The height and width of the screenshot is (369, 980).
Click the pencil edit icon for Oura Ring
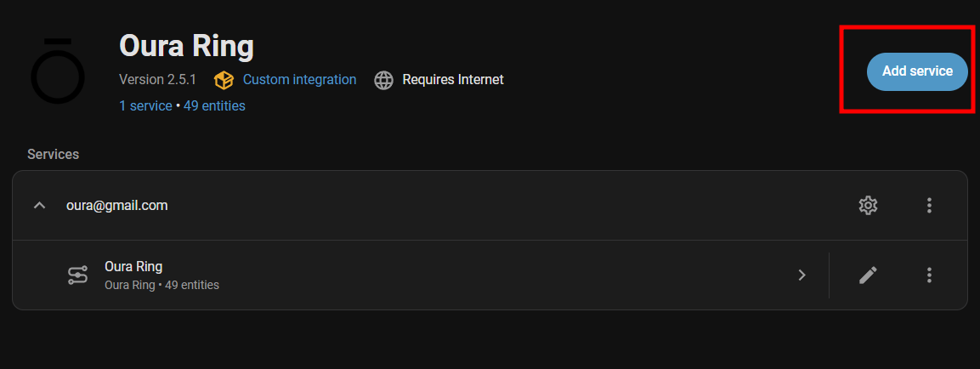pos(868,275)
